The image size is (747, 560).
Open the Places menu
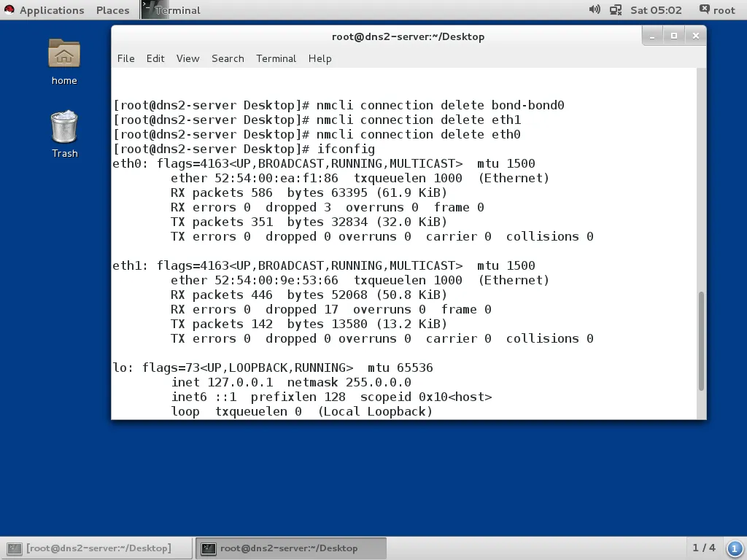pos(112,9)
